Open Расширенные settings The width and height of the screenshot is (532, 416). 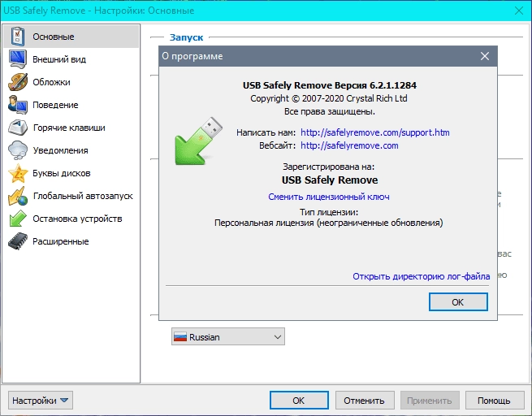click(x=71, y=241)
